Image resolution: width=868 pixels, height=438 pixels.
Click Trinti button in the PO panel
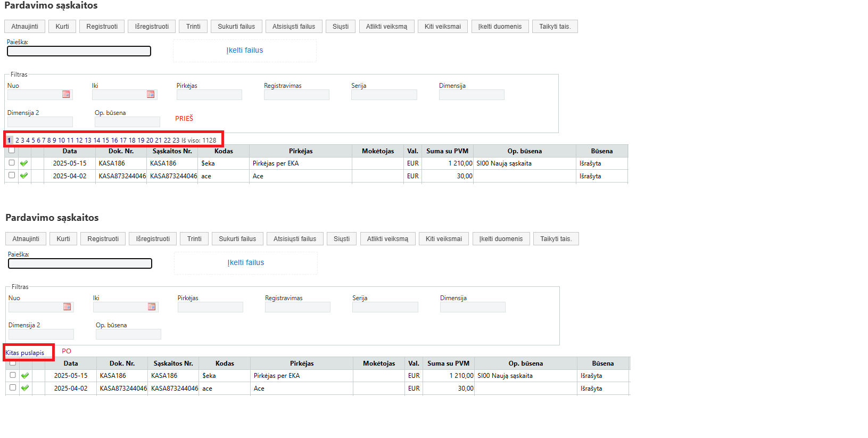pos(194,239)
